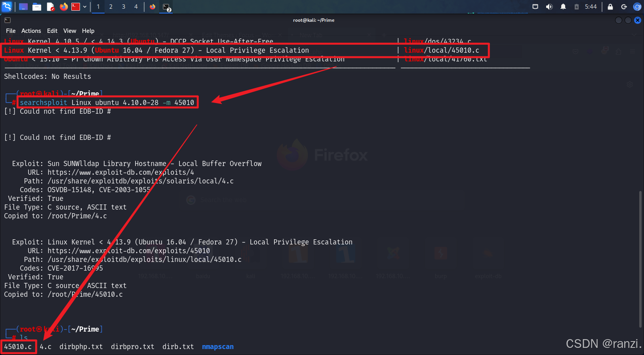Switch to workspace 1

(x=98, y=7)
